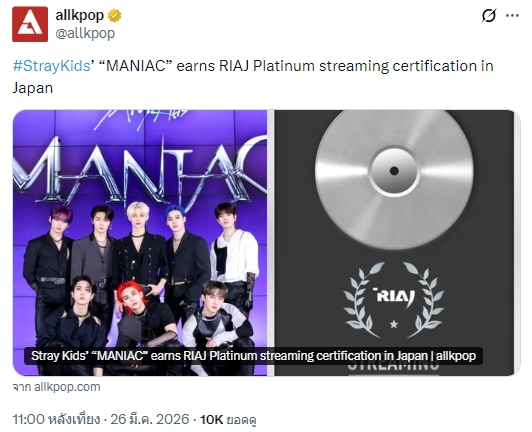Click the 10K ยอดดู view count
The height and width of the screenshot is (432, 532).
coord(228,419)
